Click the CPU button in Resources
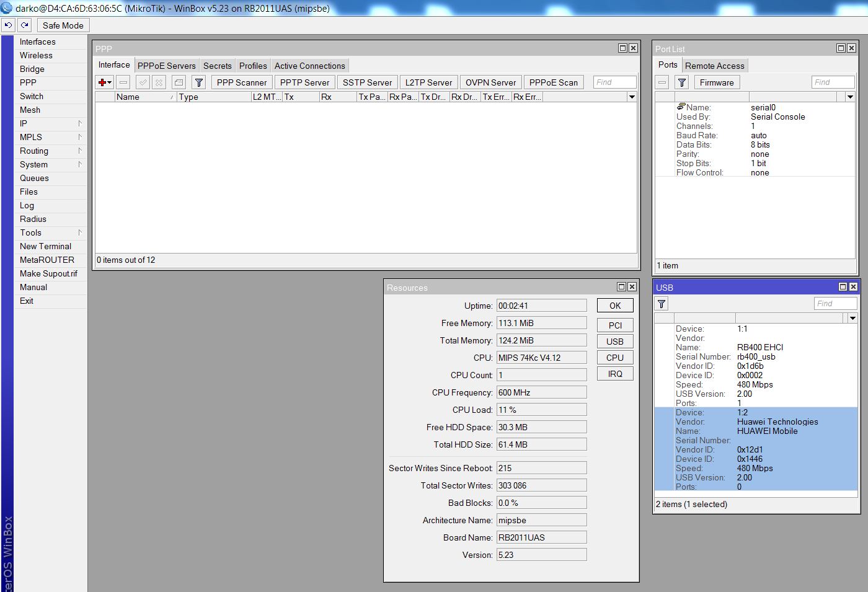868x592 pixels. [x=615, y=358]
